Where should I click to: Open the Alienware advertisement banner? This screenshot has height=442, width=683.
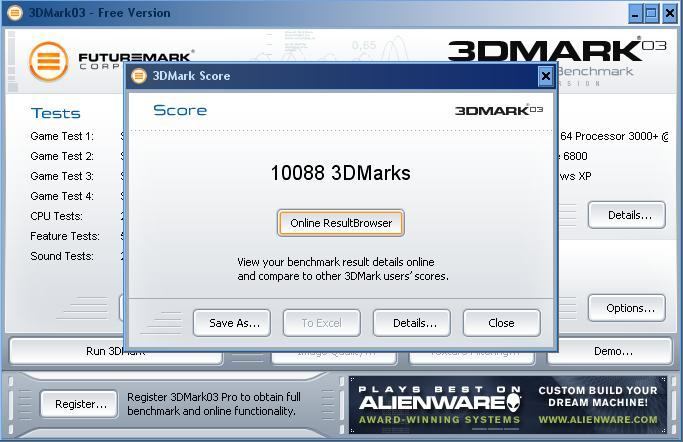508,405
